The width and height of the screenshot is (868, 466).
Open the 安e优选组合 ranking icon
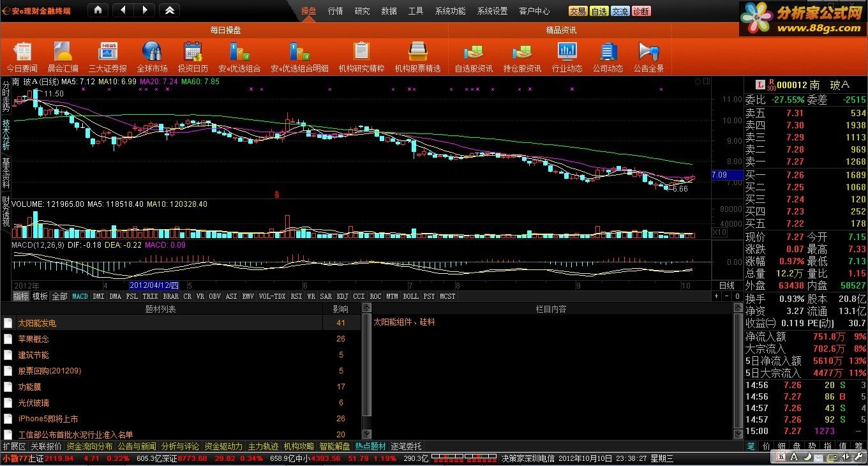pyautogui.click(x=239, y=52)
